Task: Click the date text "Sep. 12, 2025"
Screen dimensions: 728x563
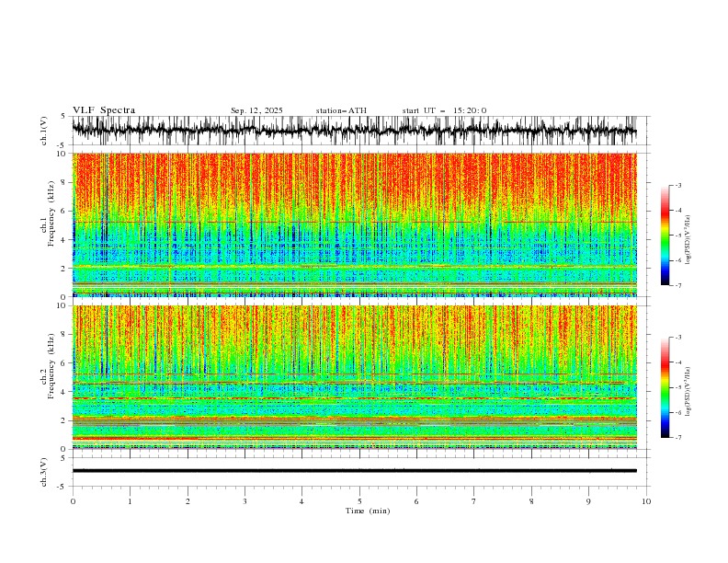Action: pos(256,110)
